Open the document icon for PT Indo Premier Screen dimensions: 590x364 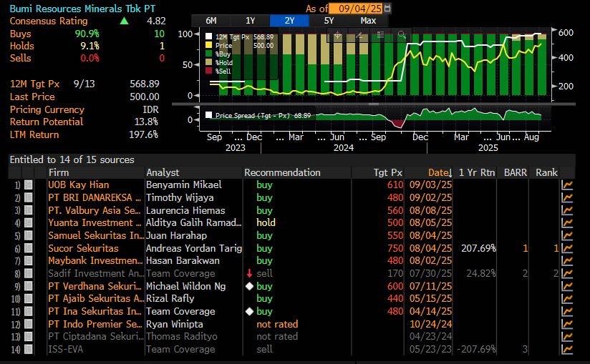coord(28,324)
